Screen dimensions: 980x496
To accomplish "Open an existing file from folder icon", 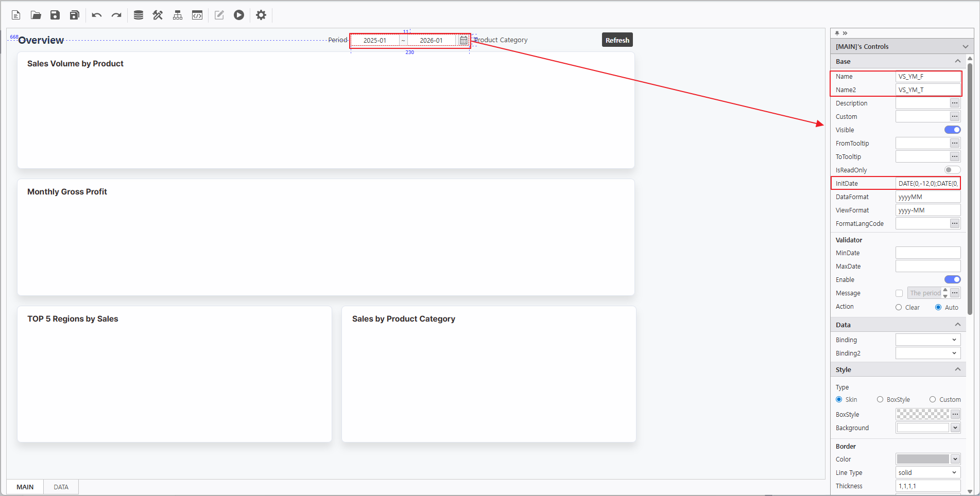I will pos(36,15).
